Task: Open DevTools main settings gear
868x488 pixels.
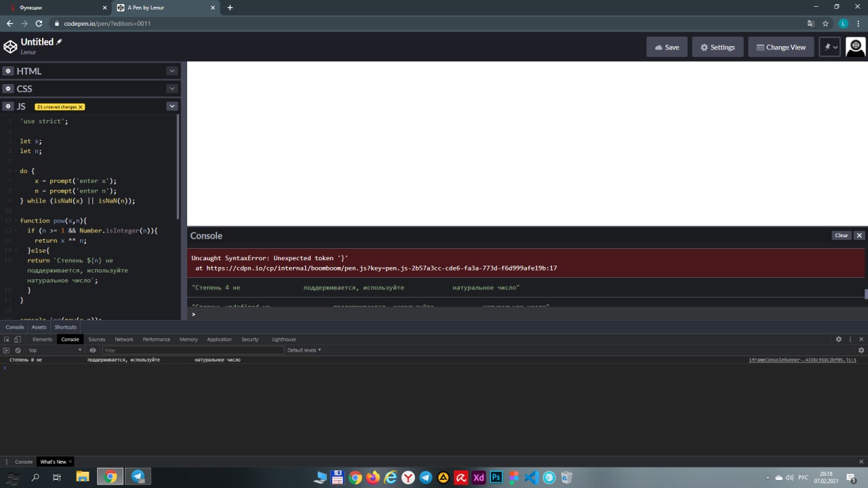Action: tap(839, 339)
